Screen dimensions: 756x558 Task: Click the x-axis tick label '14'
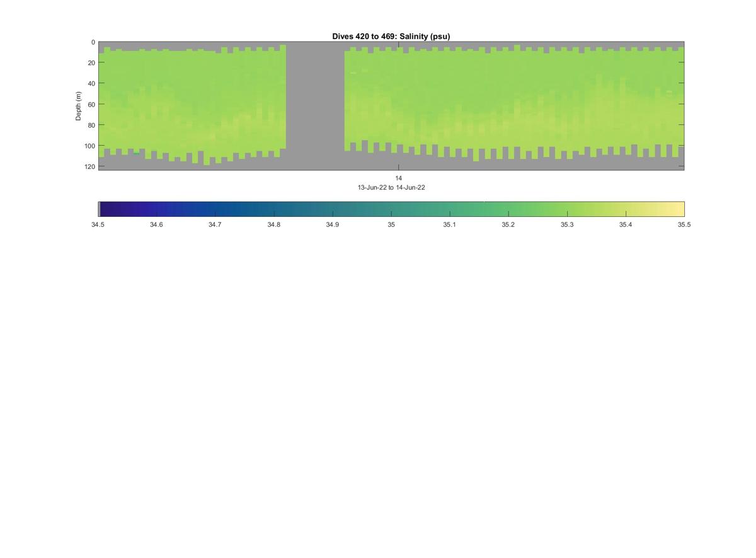(399, 178)
